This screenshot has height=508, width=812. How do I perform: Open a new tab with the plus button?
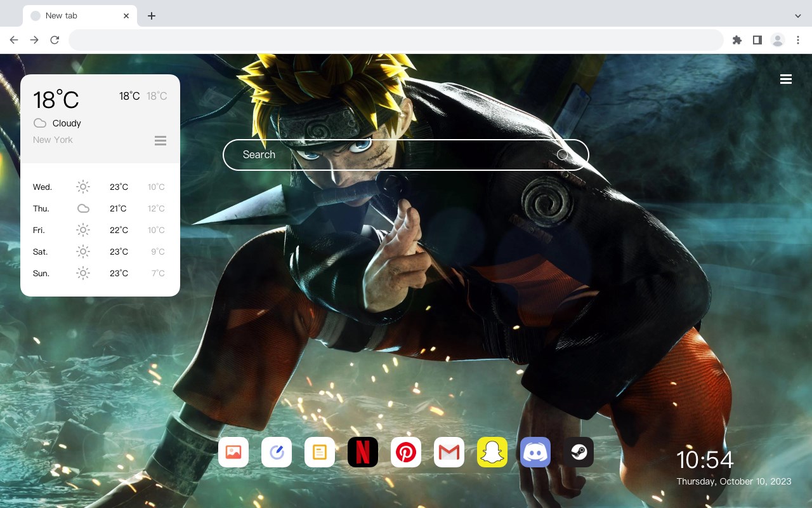[151, 16]
